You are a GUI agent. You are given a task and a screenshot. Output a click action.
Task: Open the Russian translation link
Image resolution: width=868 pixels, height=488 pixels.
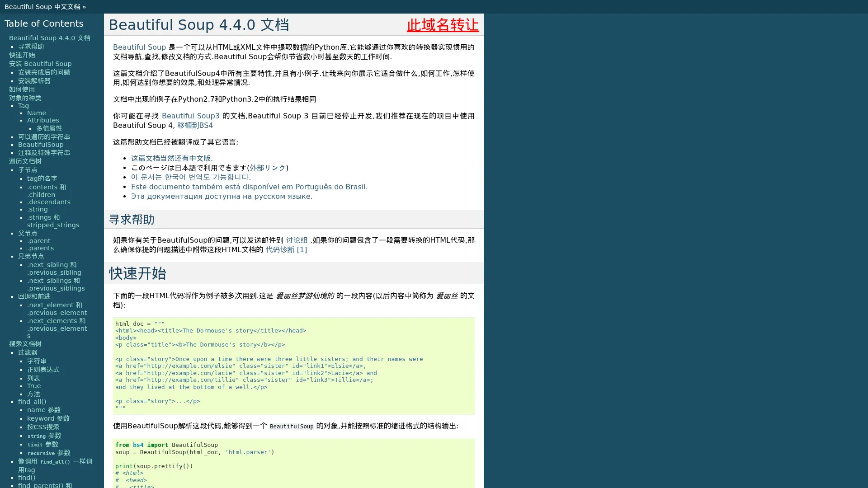[222, 196]
